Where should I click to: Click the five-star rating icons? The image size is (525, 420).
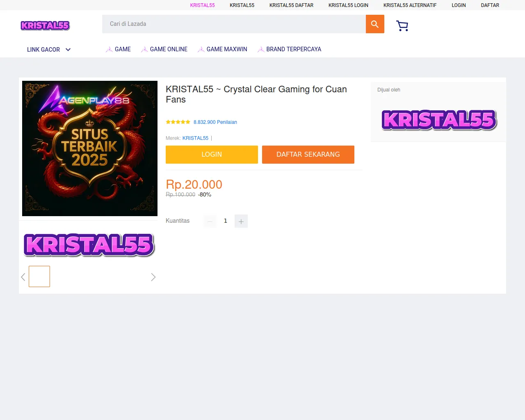coord(178,122)
